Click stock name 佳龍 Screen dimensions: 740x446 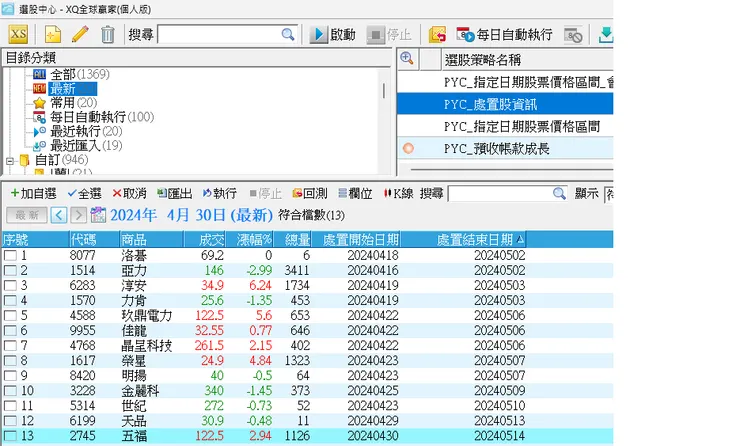(x=134, y=330)
